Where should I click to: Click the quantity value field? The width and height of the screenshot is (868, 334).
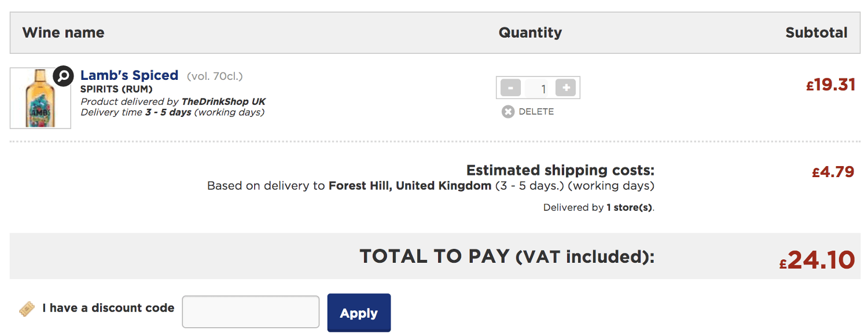[x=538, y=88]
